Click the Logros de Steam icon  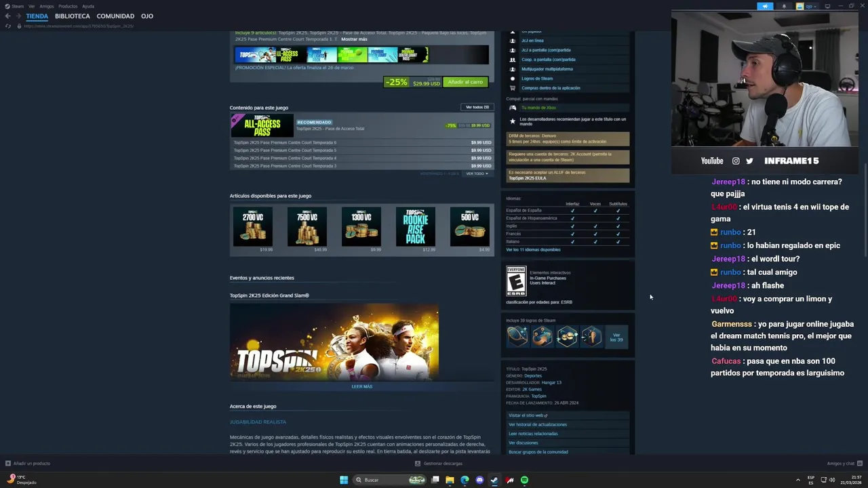(513, 78)
